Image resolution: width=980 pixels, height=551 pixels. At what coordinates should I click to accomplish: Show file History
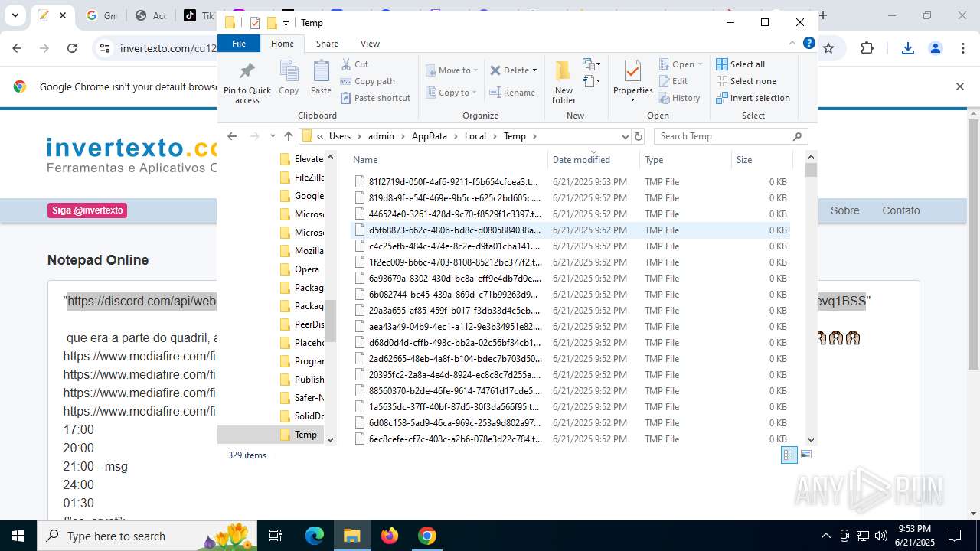tap(679, 98)
